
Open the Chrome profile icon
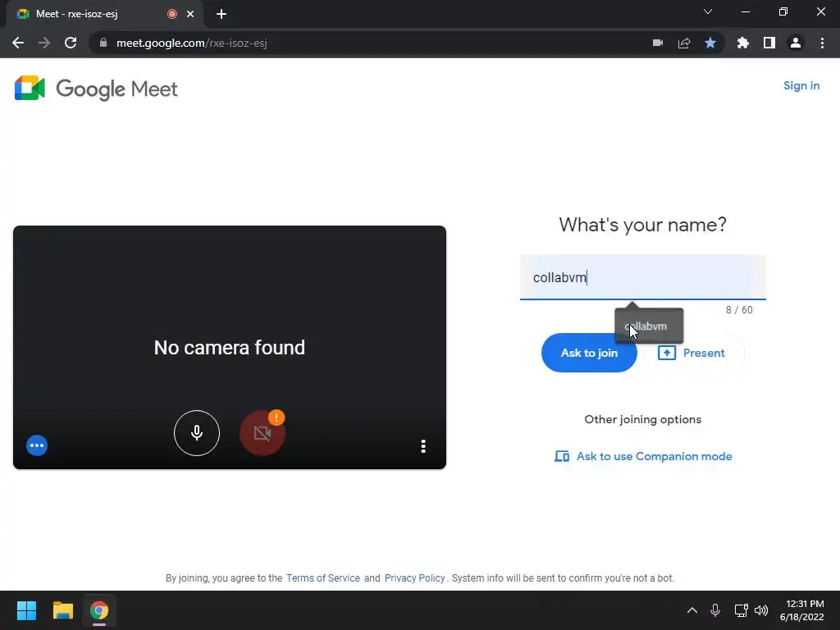[796, 43]
